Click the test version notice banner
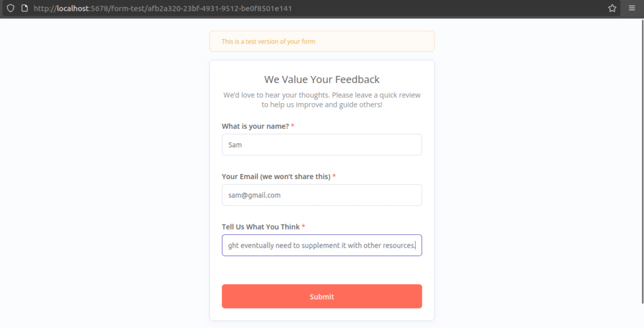The width and height of the screenshot is (644, 328). point(321,41)
